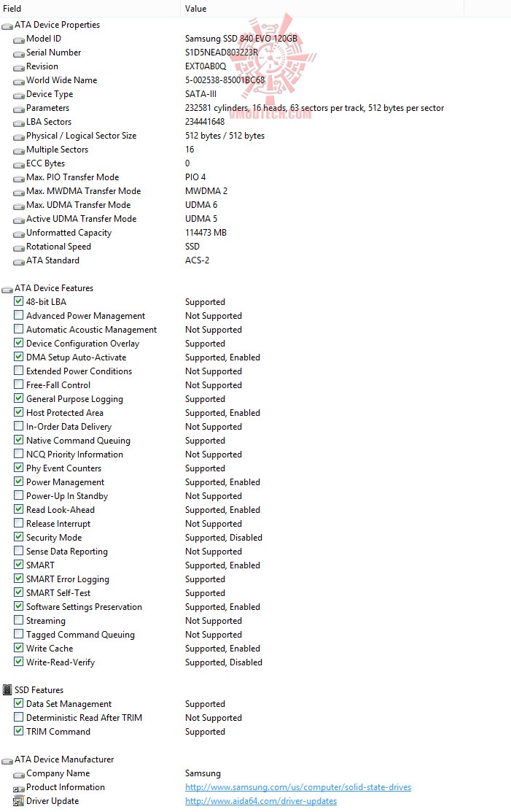Click the ATA Device Properties section icon
The width and height of the screenshot is (511, 812).
(x=7, y=26)
